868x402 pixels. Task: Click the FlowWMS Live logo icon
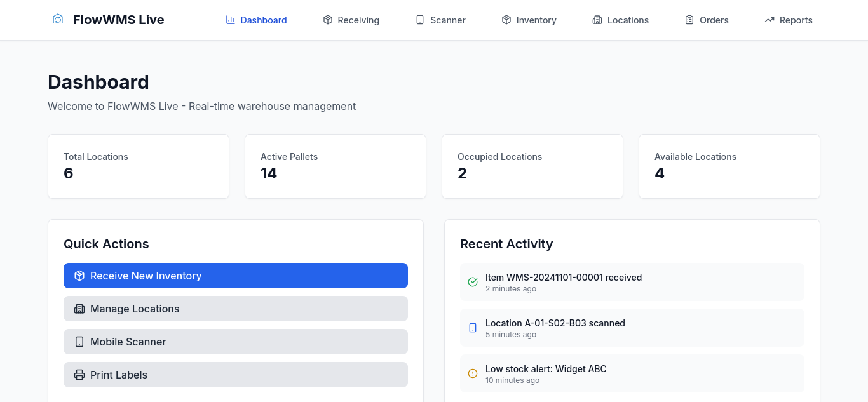[x=58, y=20]
